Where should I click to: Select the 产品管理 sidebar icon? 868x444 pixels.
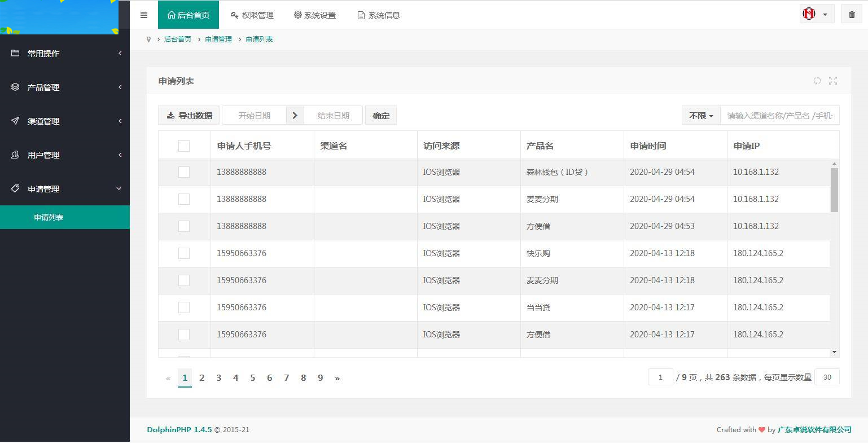[14, 87]
